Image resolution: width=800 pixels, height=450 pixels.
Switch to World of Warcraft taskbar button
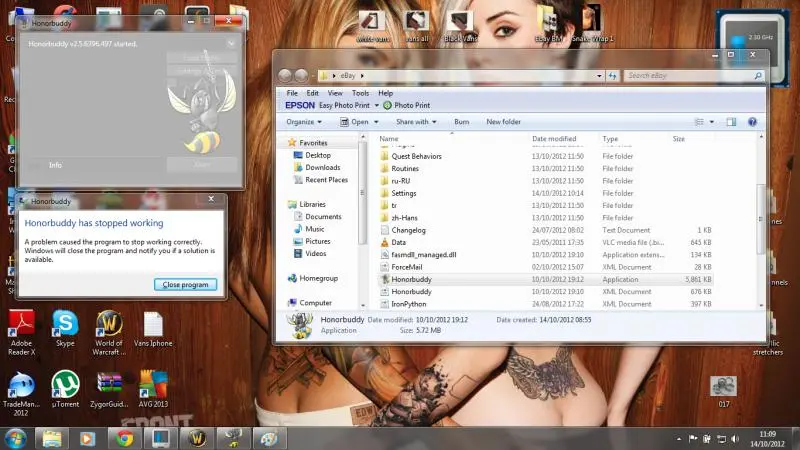tap(197, 438)
